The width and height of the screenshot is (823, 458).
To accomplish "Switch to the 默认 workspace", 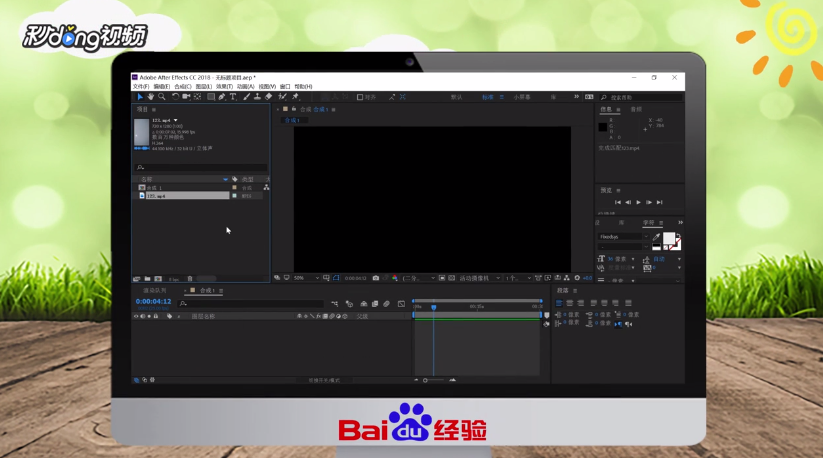I will [457, 97].
